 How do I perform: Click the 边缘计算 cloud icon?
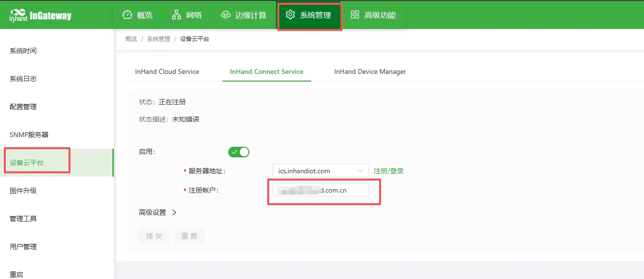point(225,15)
